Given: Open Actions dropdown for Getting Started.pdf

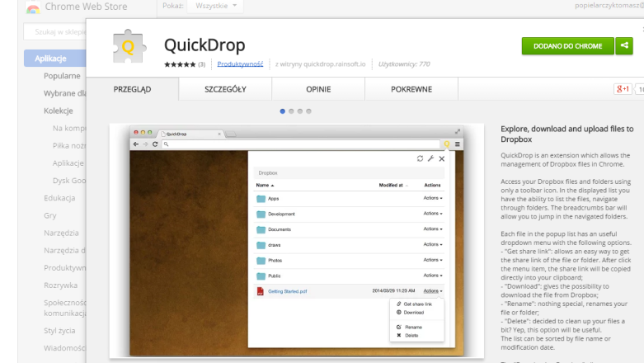Looking at the screenshot, I should point(433,290).
